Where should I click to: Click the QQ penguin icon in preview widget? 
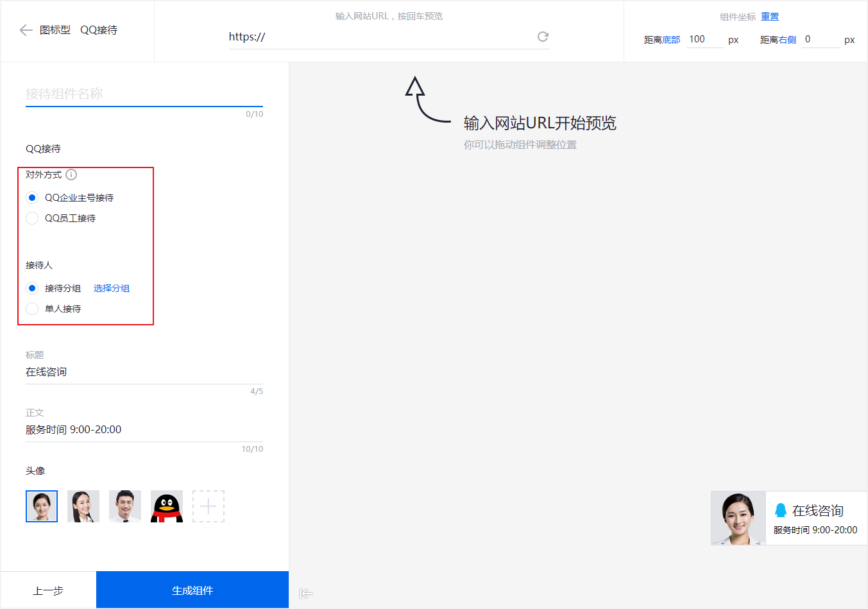coord(781,510)
